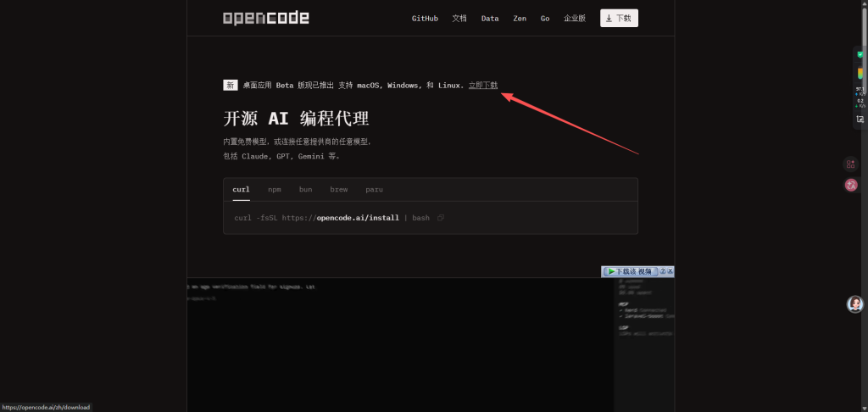Screen dimensions: 868x412
Task: Click the demo terminal video preview
Action: point(431,344)
